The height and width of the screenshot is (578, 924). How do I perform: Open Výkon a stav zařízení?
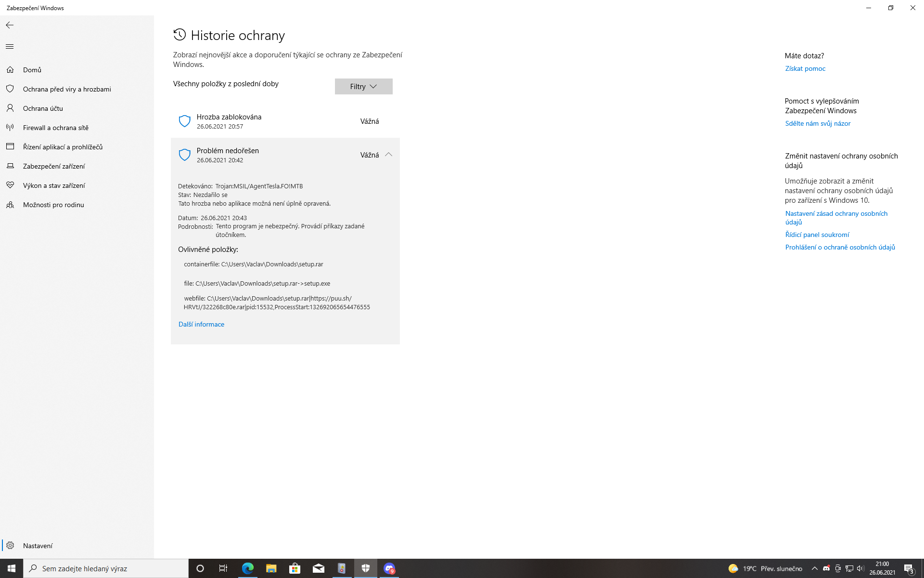click(54, 185)
